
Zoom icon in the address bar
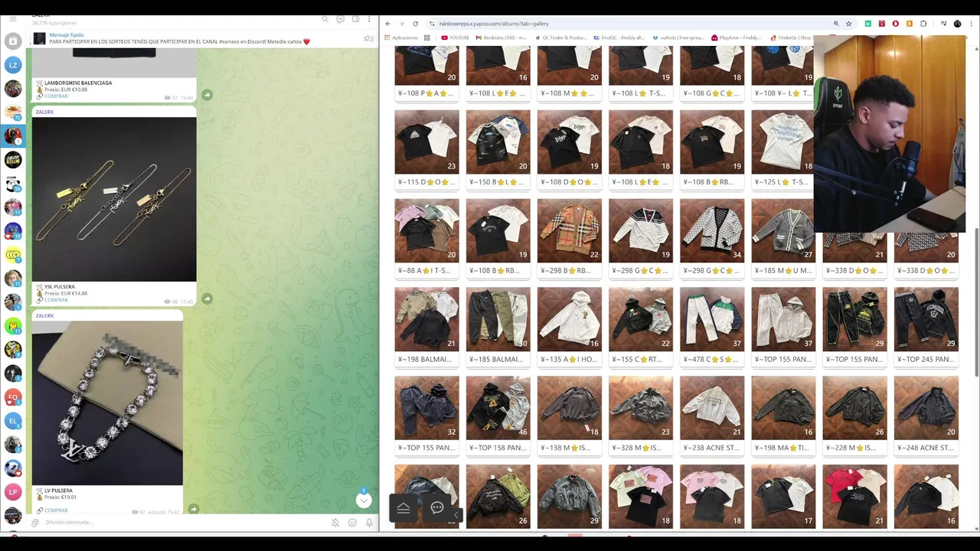pyautogui.click(x=836, y=24)
